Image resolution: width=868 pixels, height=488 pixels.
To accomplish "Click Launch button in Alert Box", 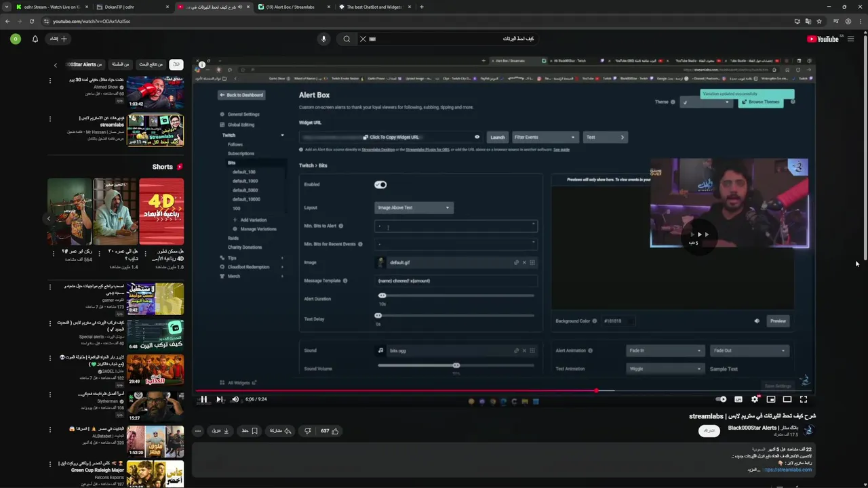I will pos(498,137).
